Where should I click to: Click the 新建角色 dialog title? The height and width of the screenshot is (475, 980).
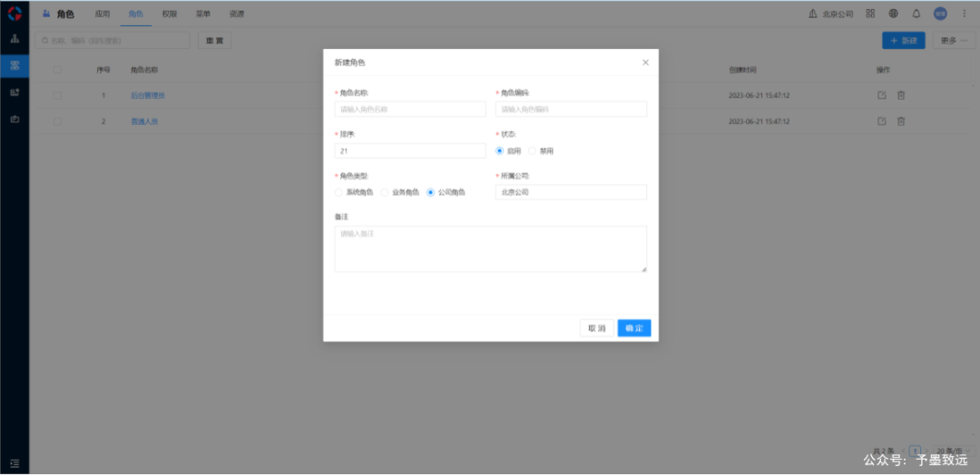350,63
